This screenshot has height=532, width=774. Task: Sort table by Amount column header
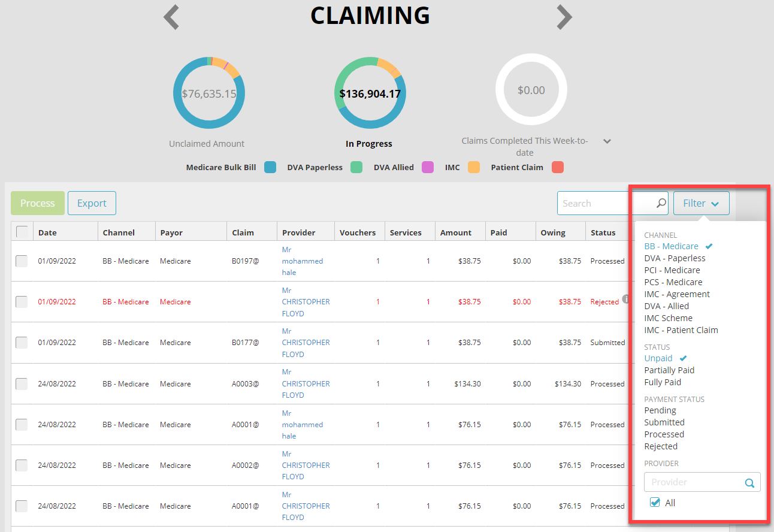pos(460,232)
